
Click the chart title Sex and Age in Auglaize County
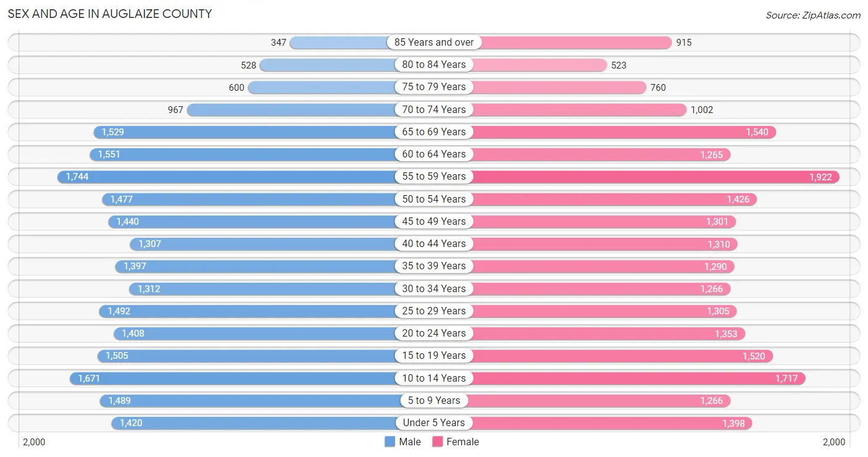pyautogui.click(x=110, y=14)
